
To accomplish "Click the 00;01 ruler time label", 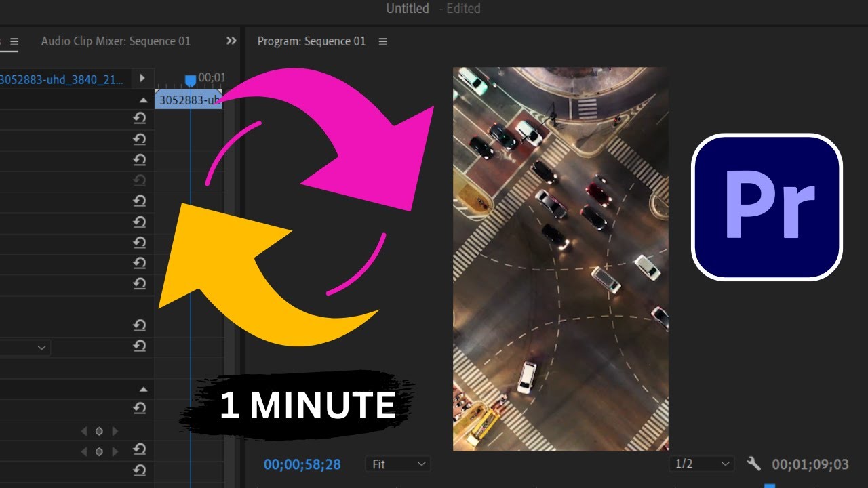I will [x=212, y=78].
